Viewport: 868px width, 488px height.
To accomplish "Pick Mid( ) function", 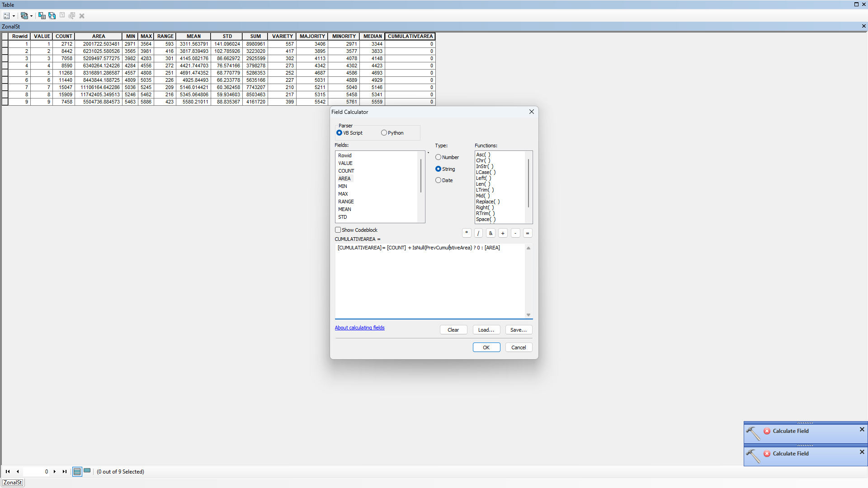I will tap(483, 196).
